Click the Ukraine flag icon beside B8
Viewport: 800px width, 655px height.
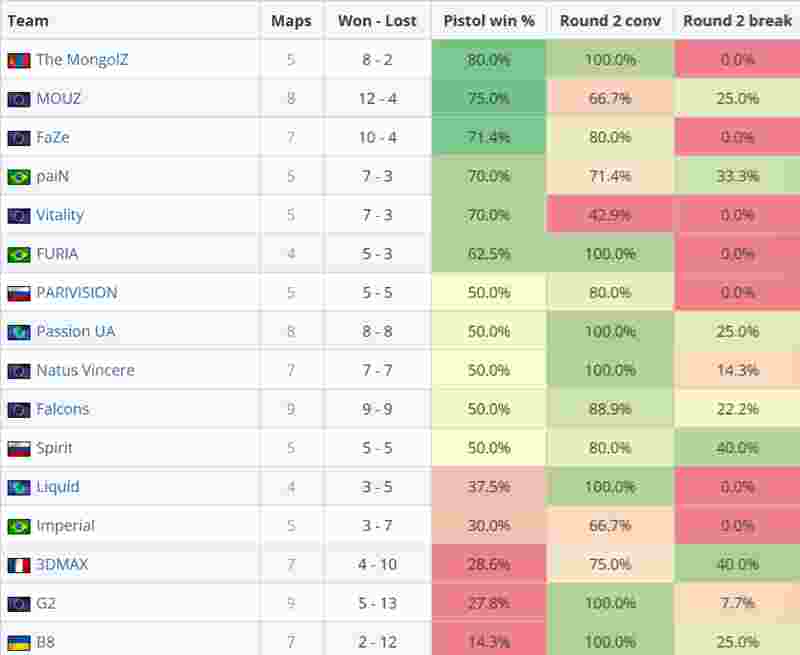(x=18, y=643)
